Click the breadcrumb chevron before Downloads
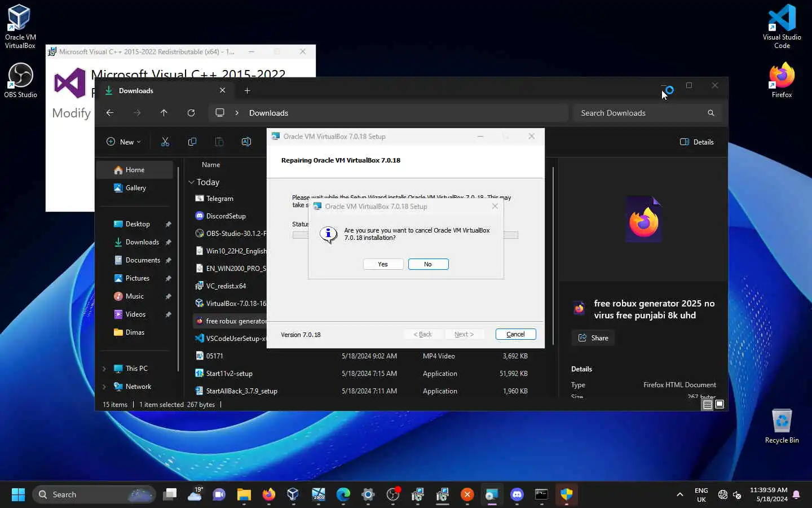The width and height of the screenshot is (812, 508). coord(237,113)
